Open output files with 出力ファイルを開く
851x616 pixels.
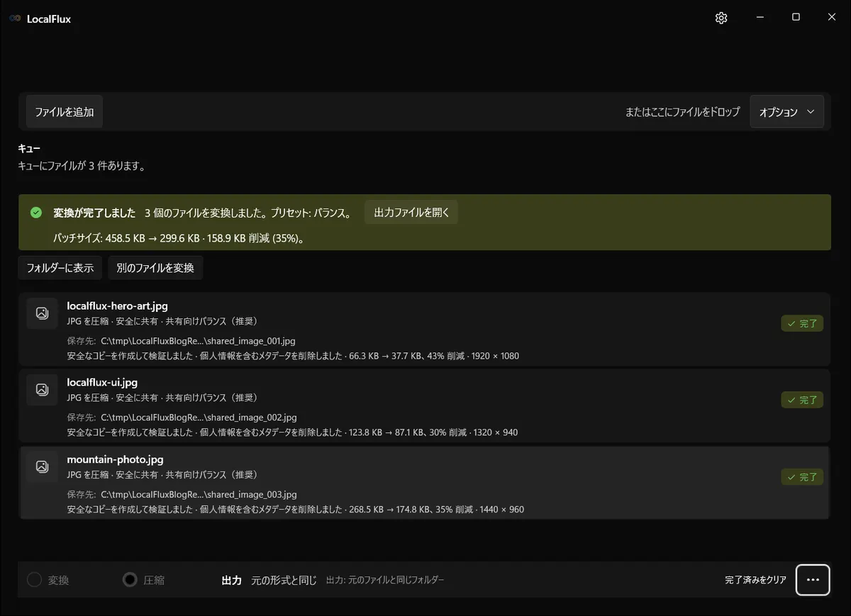coord(411,213)
